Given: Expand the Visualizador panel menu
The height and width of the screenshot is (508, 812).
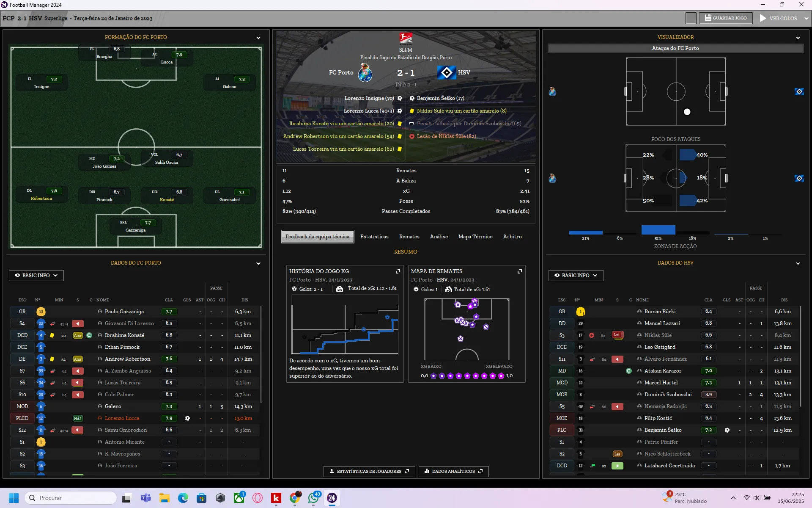Looking at the screenshot, I should [798, 38].
